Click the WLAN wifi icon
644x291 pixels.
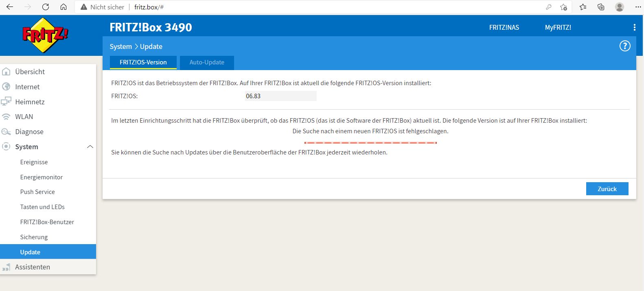pos(6,117)
